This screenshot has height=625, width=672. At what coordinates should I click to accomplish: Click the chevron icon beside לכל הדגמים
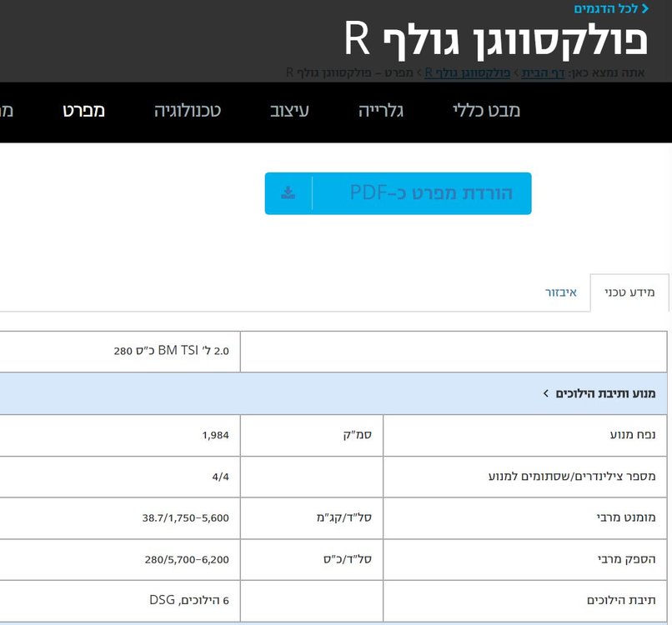tap(645, 8)
